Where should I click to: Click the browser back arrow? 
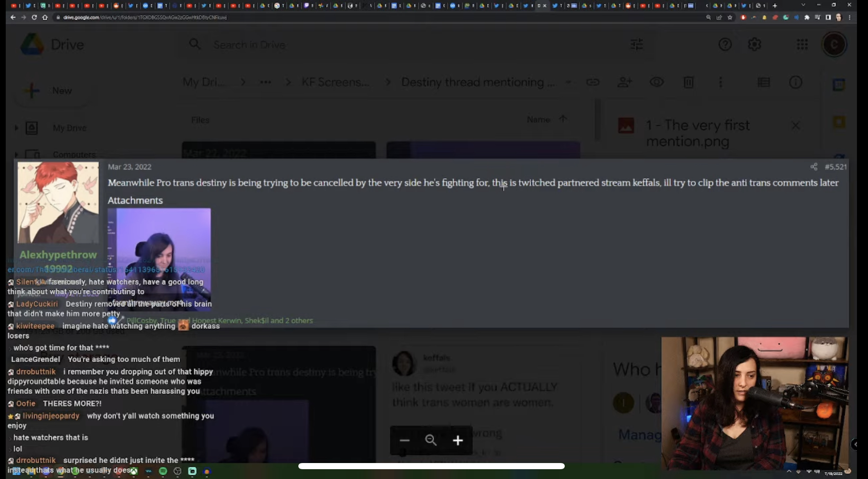pos(13,17)
